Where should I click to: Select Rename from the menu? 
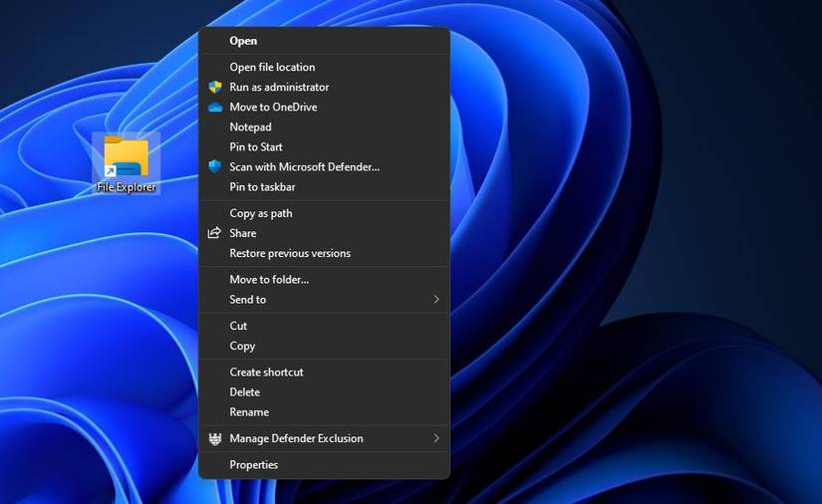point(324,411)
